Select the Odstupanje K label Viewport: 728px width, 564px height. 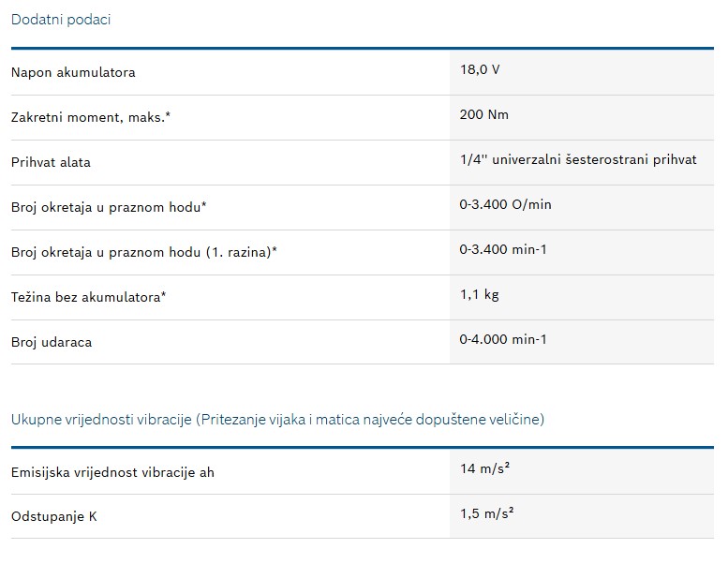click(x=53, y=516)
